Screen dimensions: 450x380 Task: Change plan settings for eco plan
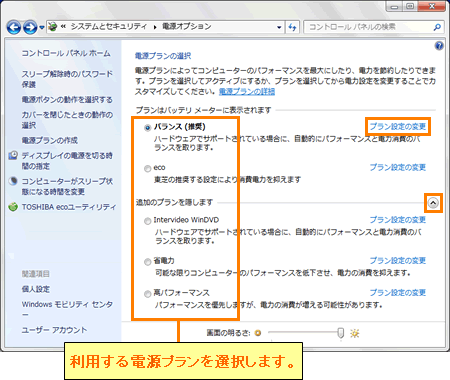click(398, 167)
